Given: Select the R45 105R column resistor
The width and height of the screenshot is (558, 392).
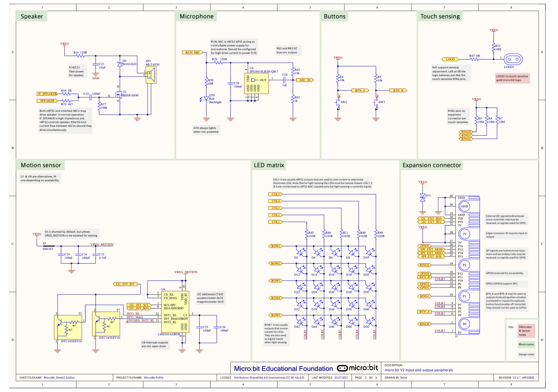Looking at the screenshot, I should [x=307, y=234].
